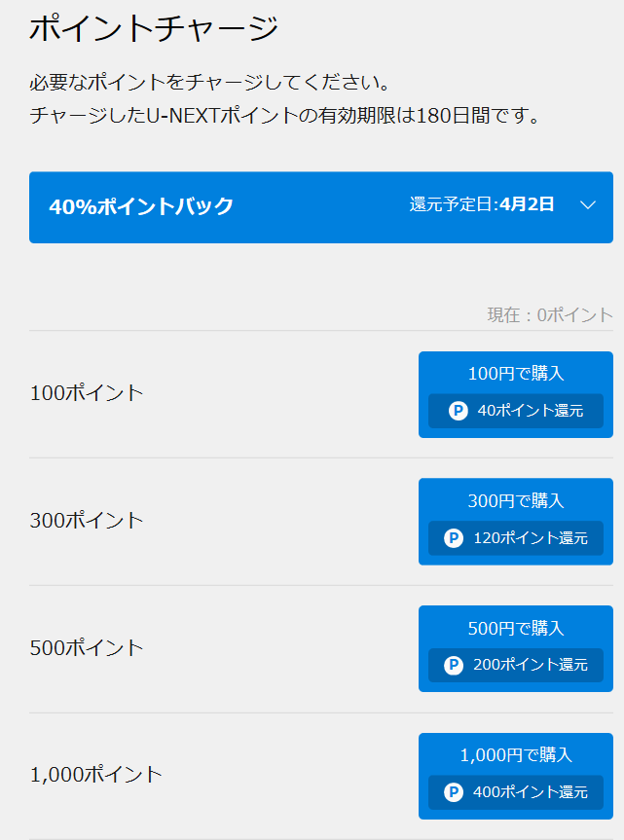Select the 300ポイント row label

click(x=87, y=521)
